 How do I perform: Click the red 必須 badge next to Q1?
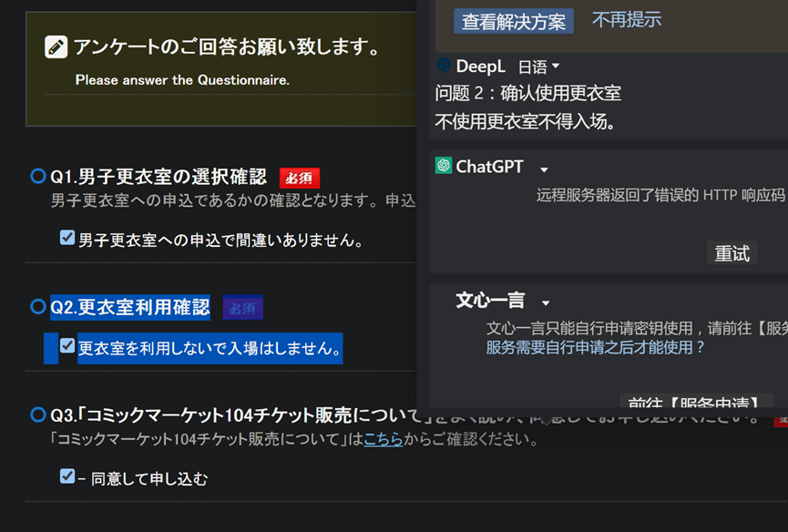coord(300,178)
